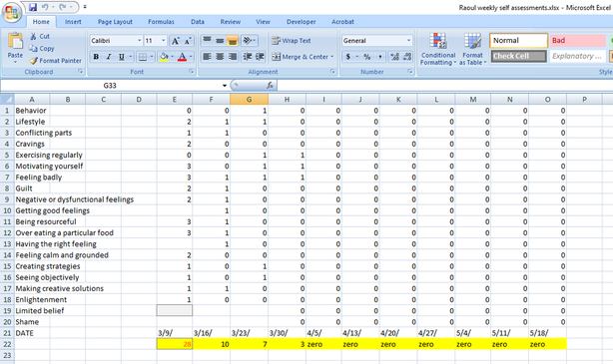Open the Fill Color dropdown arrow
613x364 pixels.
click(x=172, y=57)
